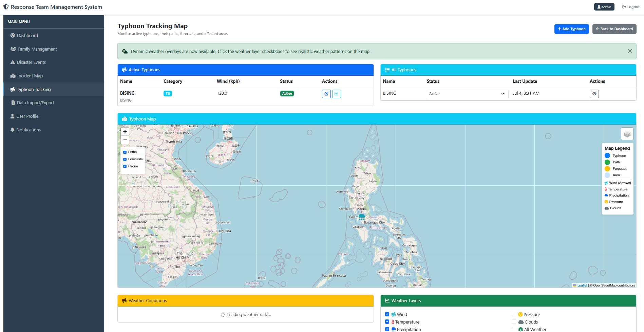Open the BISING status dropdown

pos(467,94)
